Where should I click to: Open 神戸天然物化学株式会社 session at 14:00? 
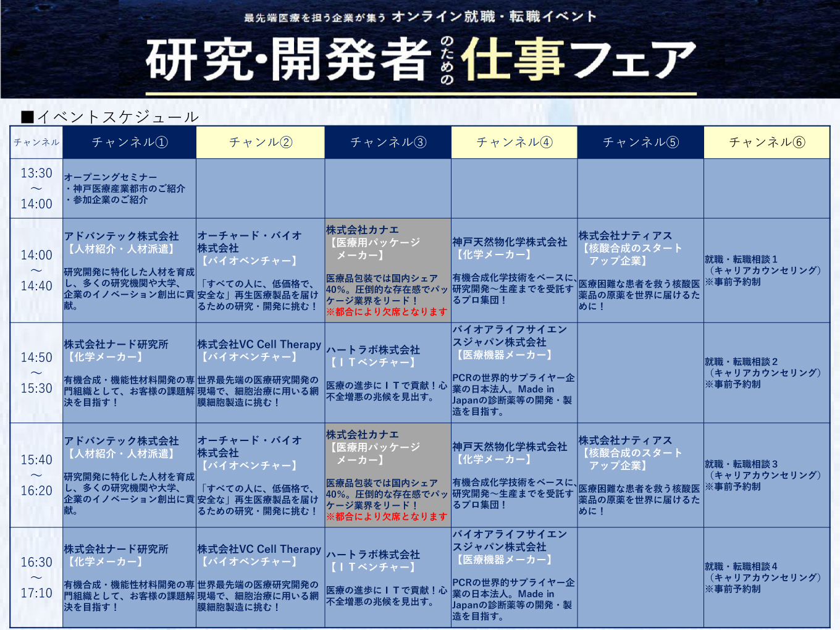[x=514, y=270]
